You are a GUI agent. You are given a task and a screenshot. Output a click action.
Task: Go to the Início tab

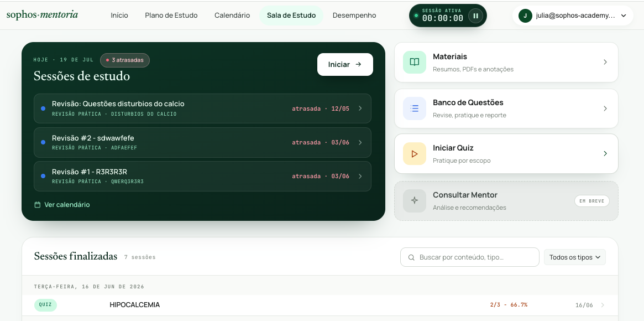pos(119,15)
